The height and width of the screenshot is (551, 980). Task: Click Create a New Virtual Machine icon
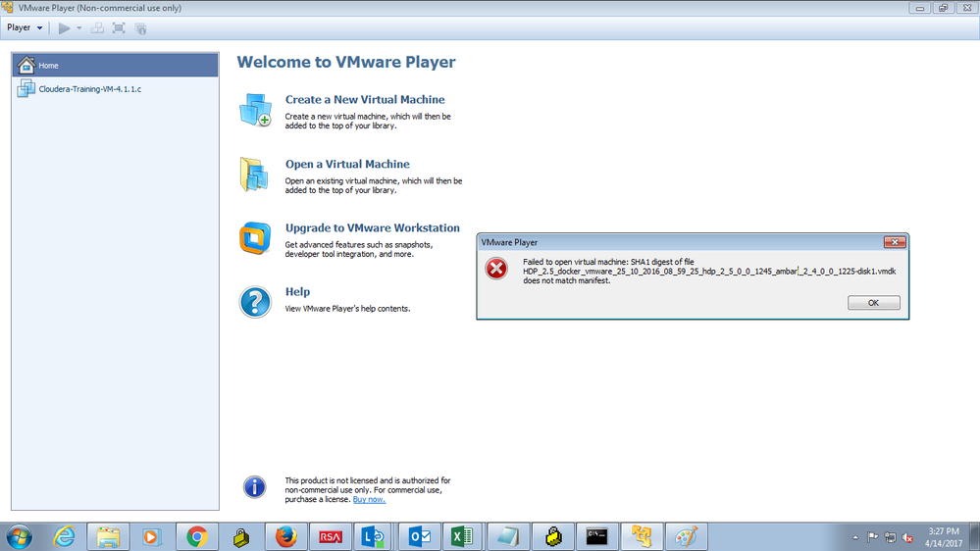click(255, 110)
